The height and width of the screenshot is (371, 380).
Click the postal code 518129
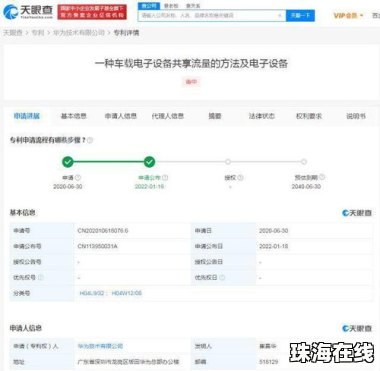point(269,362)
